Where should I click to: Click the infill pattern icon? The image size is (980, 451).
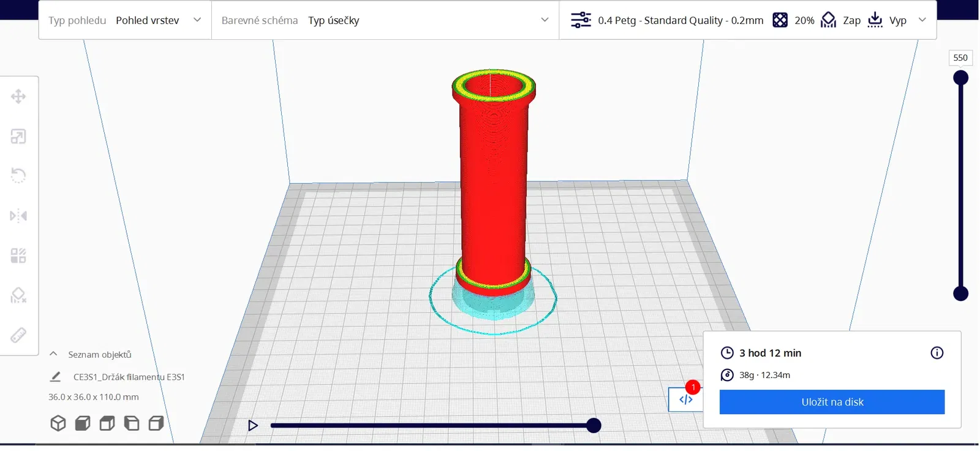coord(780,20)
